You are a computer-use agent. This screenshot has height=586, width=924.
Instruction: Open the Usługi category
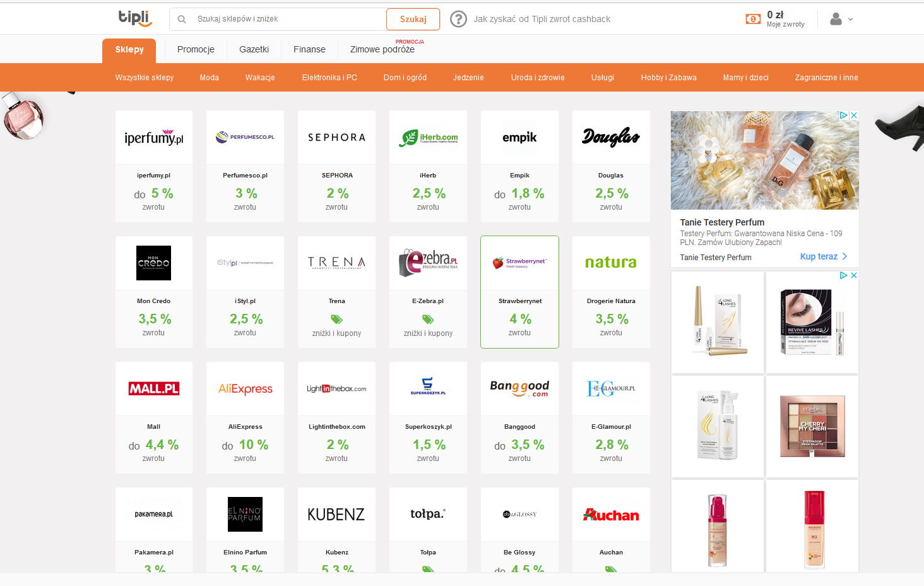click(603, 78)
